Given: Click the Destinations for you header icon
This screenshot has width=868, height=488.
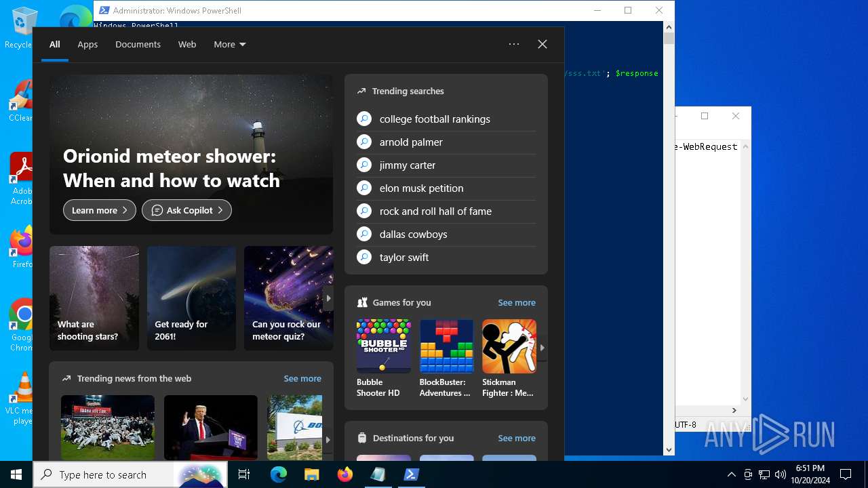Looking at the screenshot, I should [362, 439].
